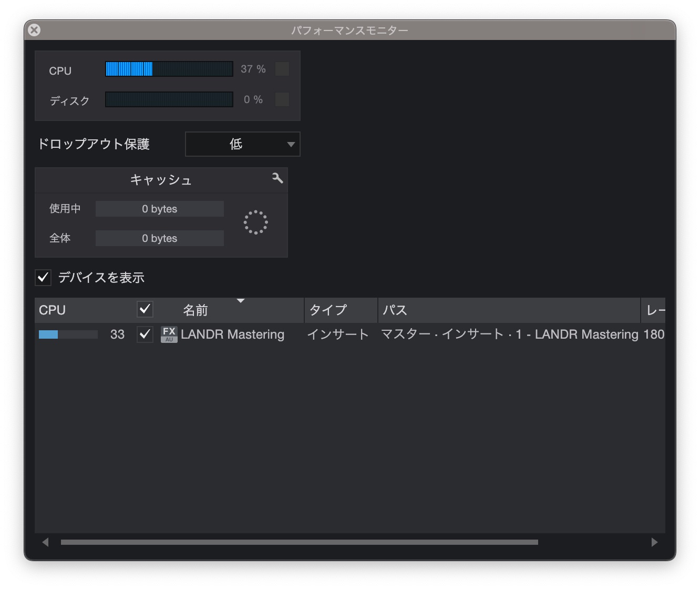Click the cache activity spinner icon

pyautogui.click(x=255, y=222)
